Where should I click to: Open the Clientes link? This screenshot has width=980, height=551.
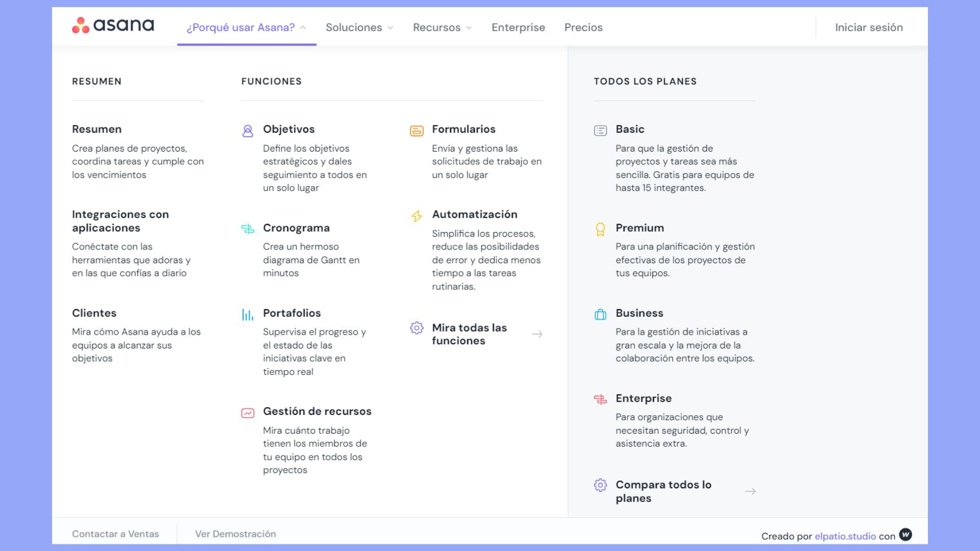(94, 313)
